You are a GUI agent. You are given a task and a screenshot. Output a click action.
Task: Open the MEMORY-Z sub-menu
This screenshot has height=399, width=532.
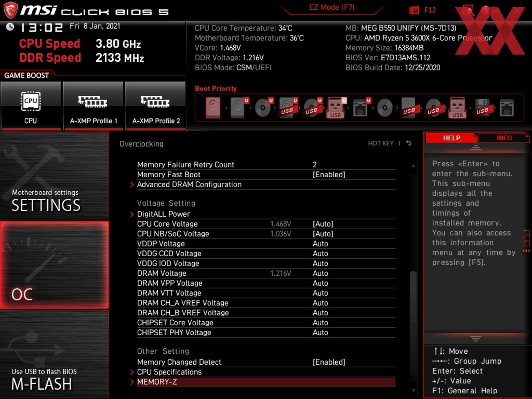(x=266, y=382)
